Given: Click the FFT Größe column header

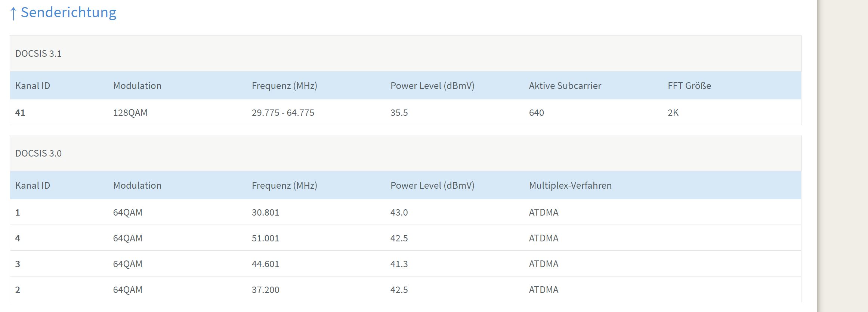Looking at the screenshot, I should tap(689, 86).
